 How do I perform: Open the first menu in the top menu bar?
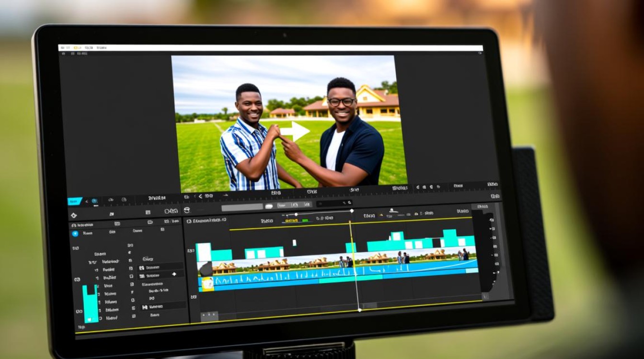pyautogui.click(x=65, y=48)
